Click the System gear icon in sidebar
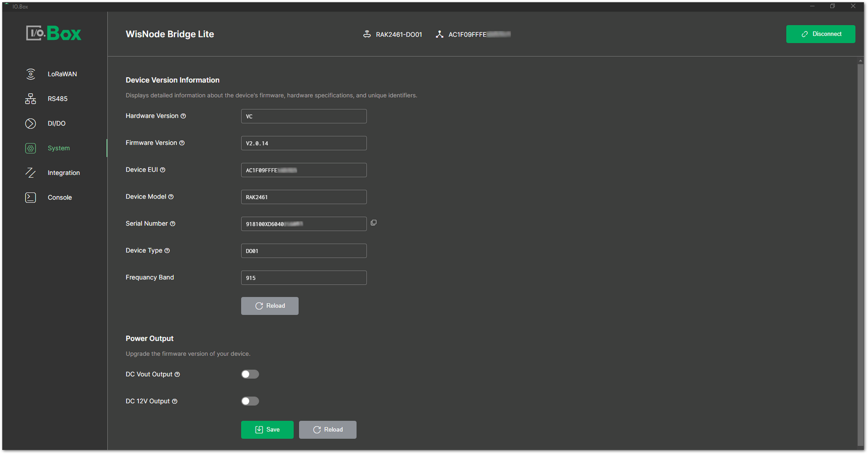The width and height of the screenshot is (868, 454). tap(30, 148)
